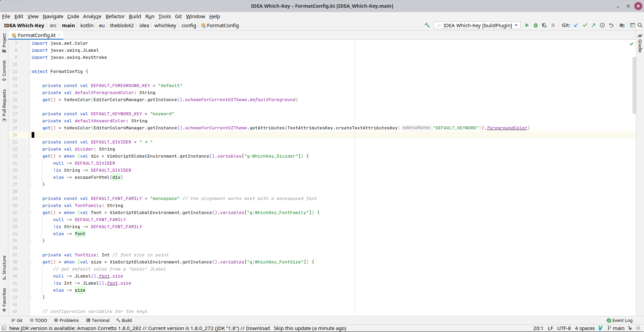
Task: Click Download link in JDK notification
Action: point(258,328)
